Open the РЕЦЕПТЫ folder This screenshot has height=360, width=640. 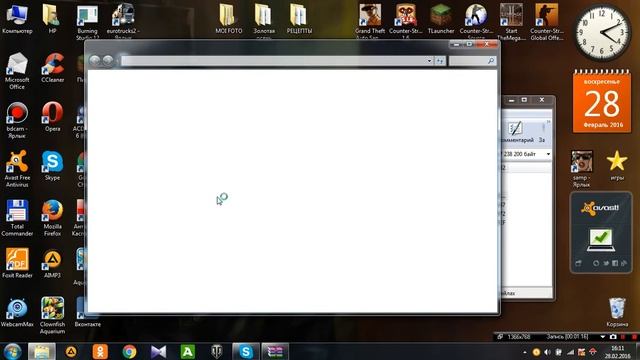(x=299, y=19)
